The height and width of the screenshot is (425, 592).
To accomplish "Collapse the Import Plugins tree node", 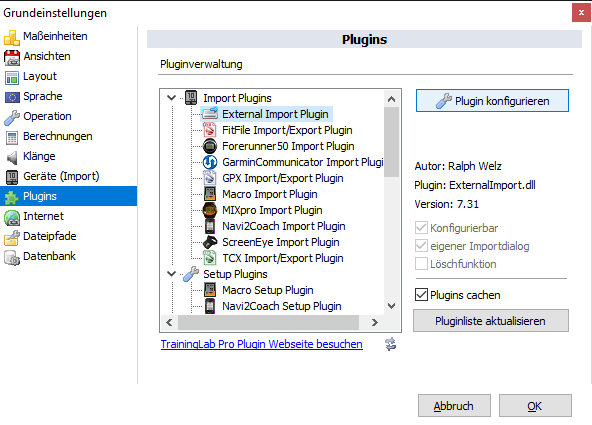I will [x=171, y=98].
